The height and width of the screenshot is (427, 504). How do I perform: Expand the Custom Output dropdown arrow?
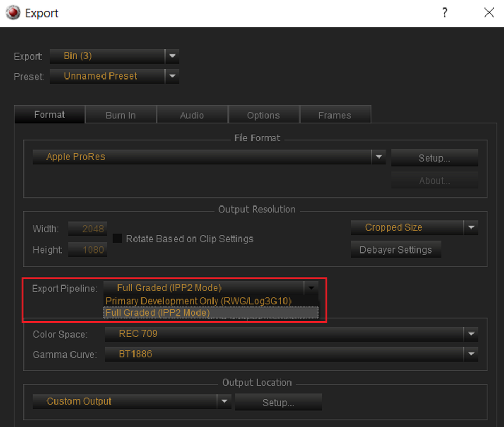(x=224, y=401)
